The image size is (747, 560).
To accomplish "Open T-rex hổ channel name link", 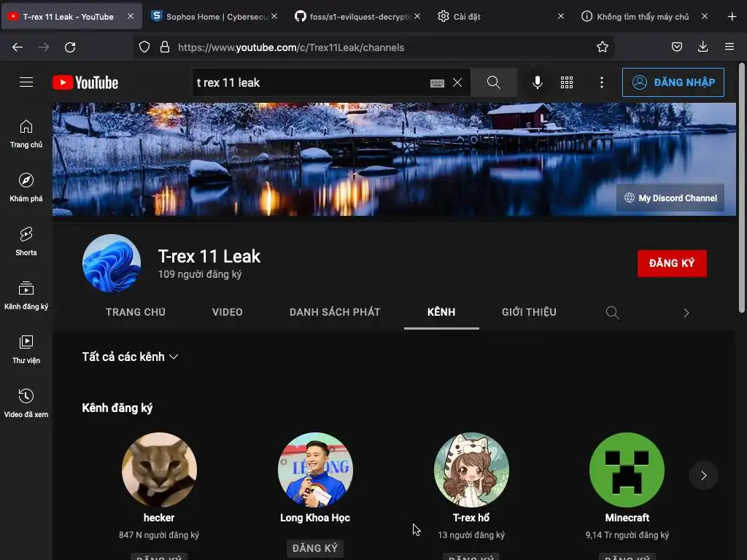I will click(471, 518).
